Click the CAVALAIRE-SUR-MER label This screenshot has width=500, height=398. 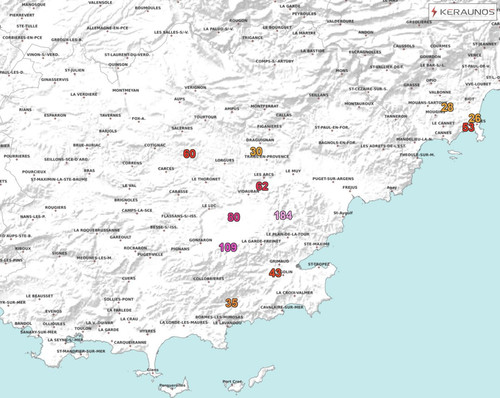pyautogui.click(x=282, y=307)
